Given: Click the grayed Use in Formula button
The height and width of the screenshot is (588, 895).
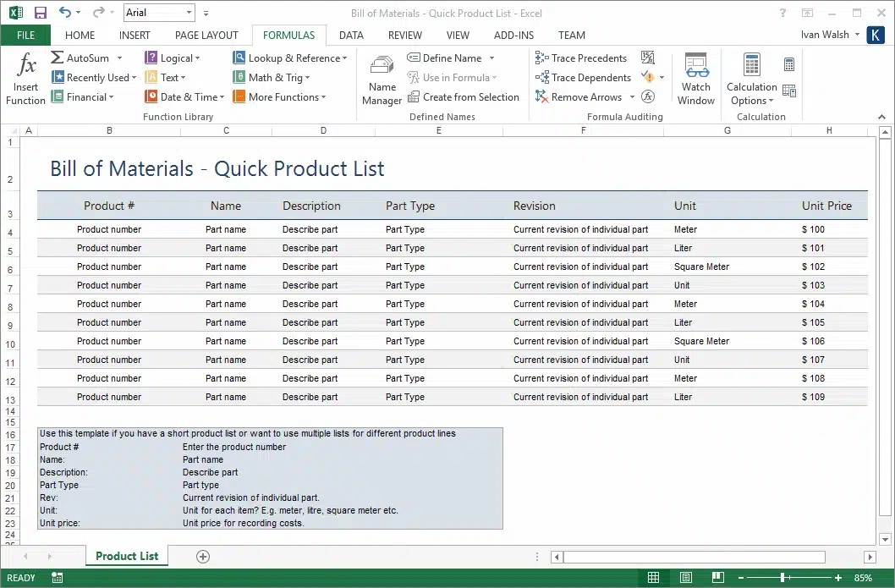Looking at the screenshot, I should point(452,77).
